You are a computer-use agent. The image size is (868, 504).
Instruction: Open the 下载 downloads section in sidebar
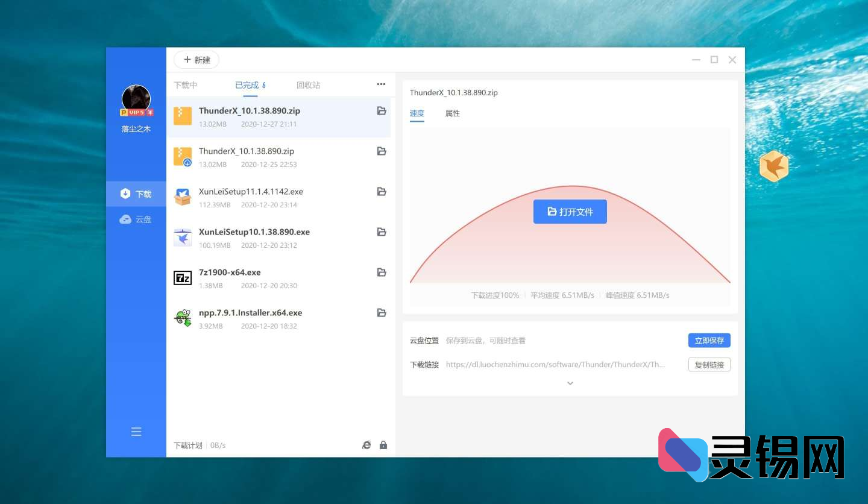(x=136, y=194)
